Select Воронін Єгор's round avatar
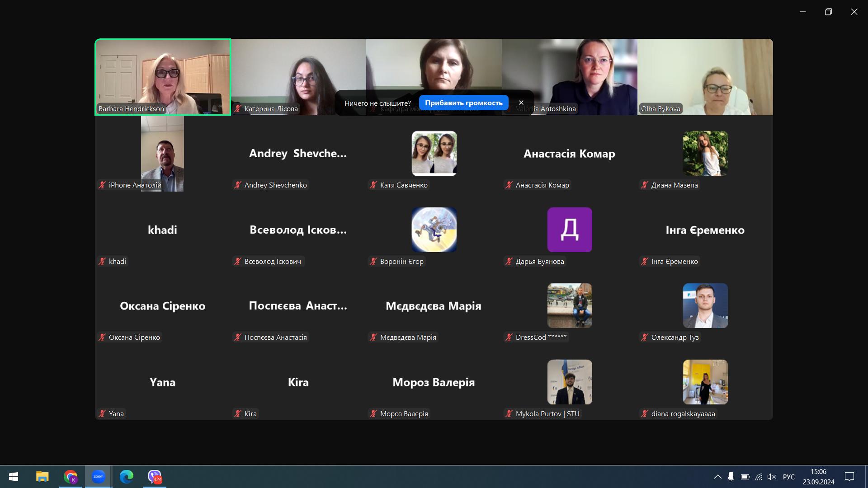This screenshot has width=868, height=488. (x=434, y=230)
